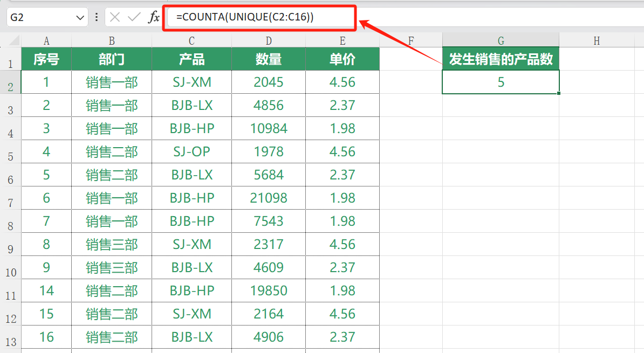Select quantity cell 2317

269,245
